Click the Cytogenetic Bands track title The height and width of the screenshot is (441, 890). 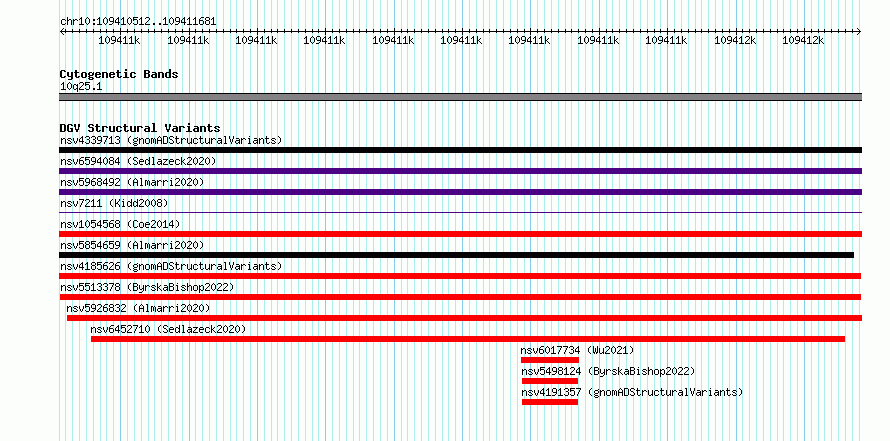[x=119, y=74]
